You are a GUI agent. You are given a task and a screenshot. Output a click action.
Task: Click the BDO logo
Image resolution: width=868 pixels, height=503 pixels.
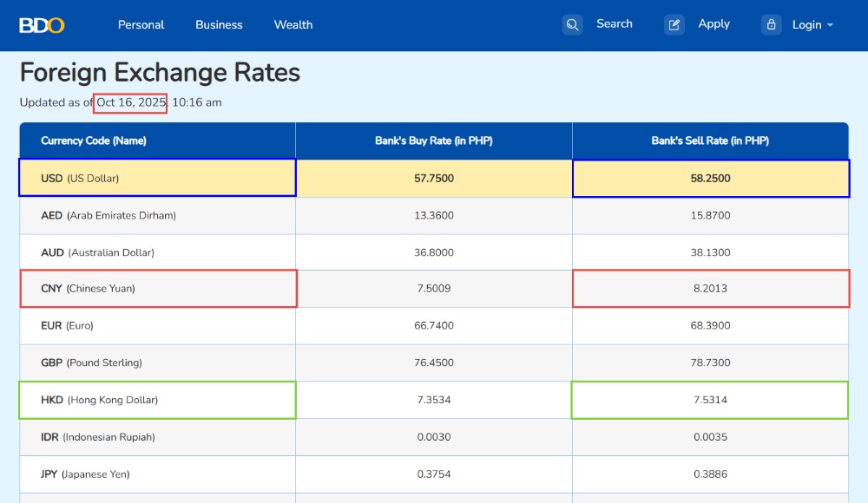(x=42, y=25)
